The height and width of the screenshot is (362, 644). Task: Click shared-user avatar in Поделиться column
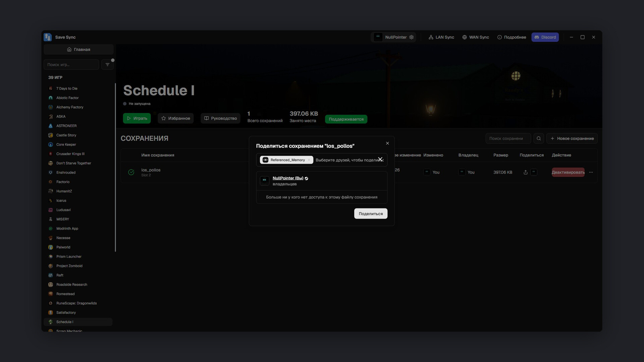click(534, 172)
